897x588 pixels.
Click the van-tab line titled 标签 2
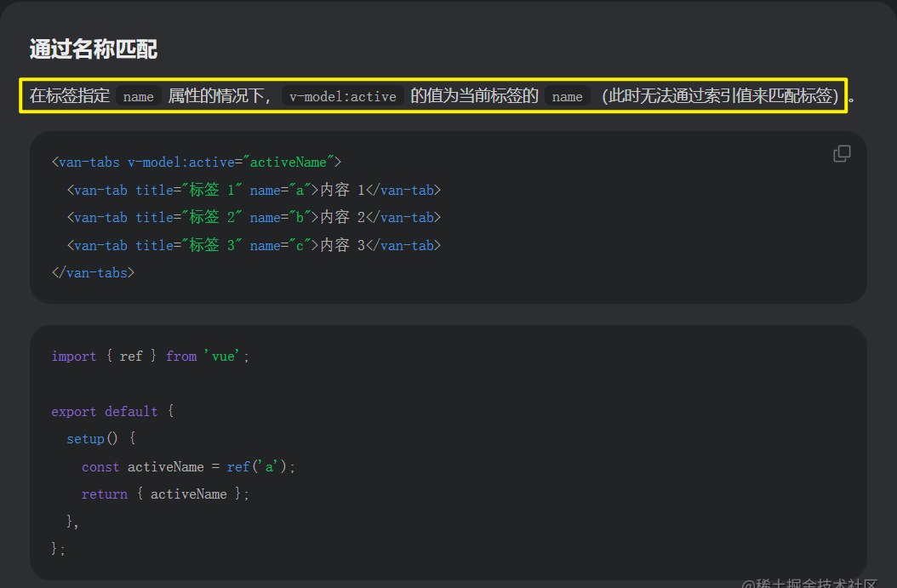254,217
